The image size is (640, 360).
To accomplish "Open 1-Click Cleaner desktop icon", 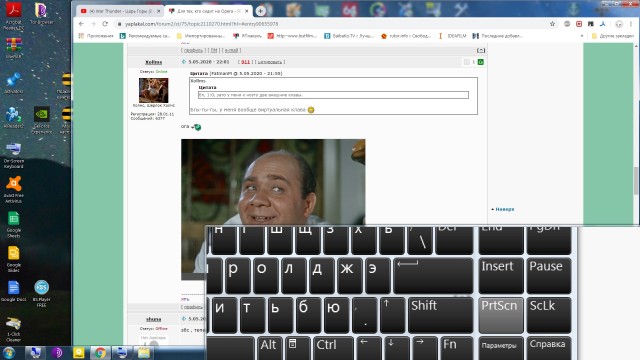I will [x=13, y=329].
